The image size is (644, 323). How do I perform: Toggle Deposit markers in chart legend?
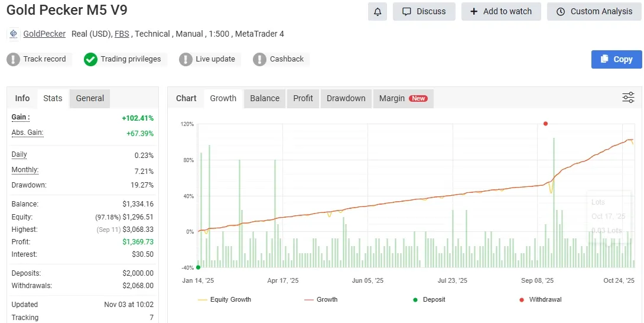click(430, 300)
